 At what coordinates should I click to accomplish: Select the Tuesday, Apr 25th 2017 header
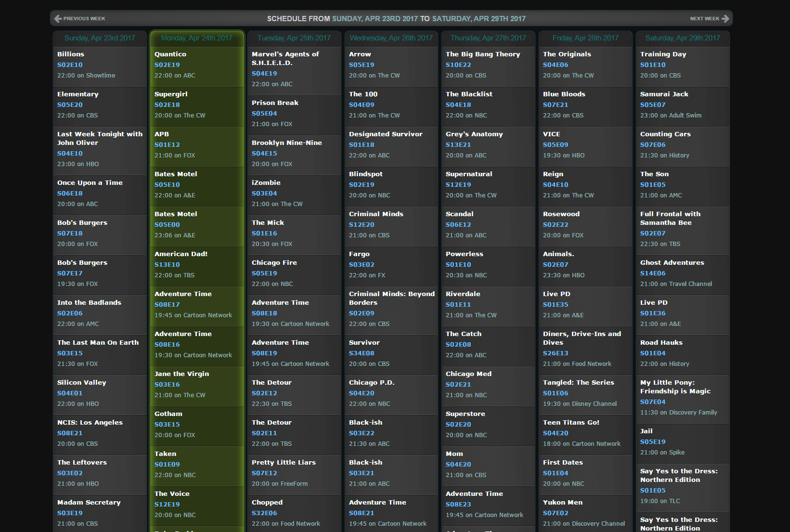tap(294, 38)
